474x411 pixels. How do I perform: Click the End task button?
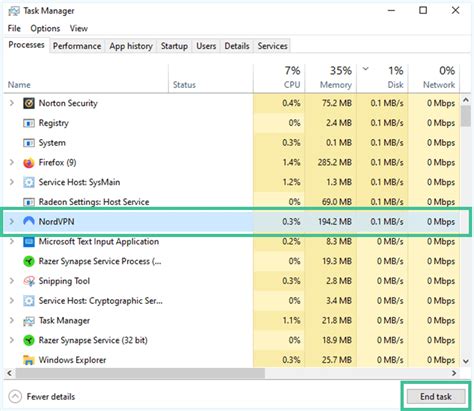[436, 397]
